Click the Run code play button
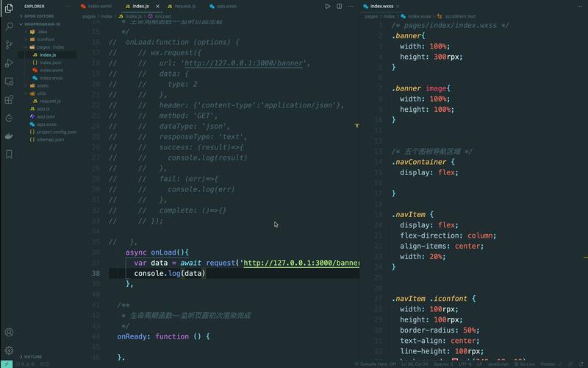The height and width of the screenshot is (368, 588). [x=328, y=6]
